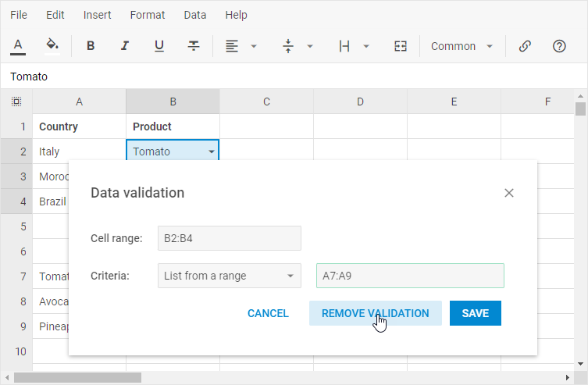Click the horizontal scrollbar right arrow
The image size is (588, 385).
(x=568, y=377)
